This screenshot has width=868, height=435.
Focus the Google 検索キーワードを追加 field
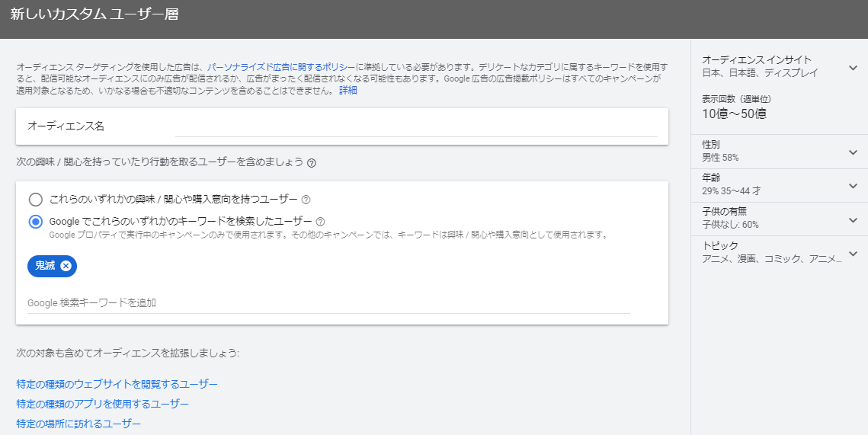[328, 302]
